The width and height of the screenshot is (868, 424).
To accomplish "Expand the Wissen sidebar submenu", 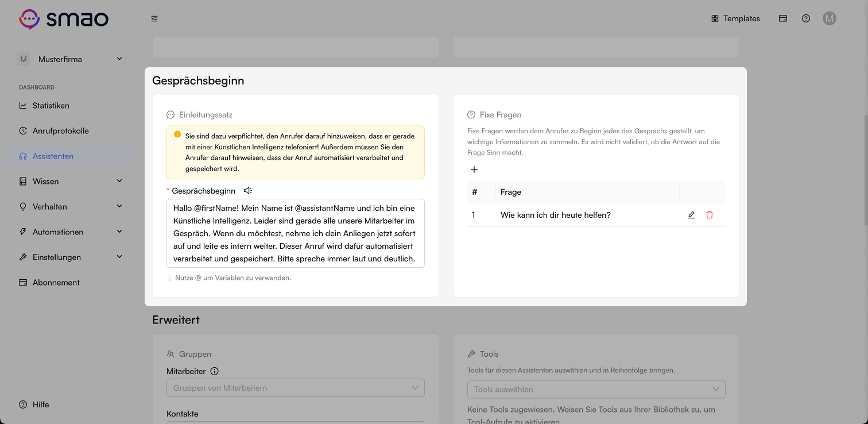I will click(x=71, y=182).
